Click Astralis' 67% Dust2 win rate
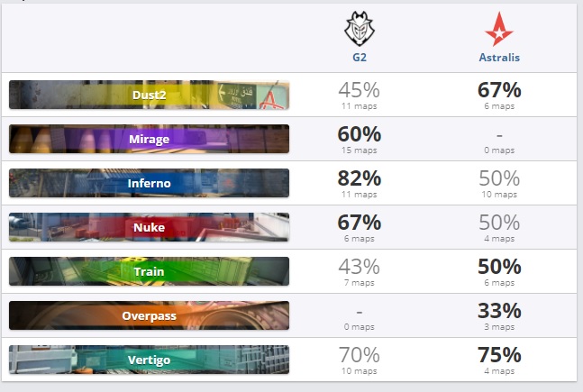Viewport: 583px width, 392px height. pos(499,90)
